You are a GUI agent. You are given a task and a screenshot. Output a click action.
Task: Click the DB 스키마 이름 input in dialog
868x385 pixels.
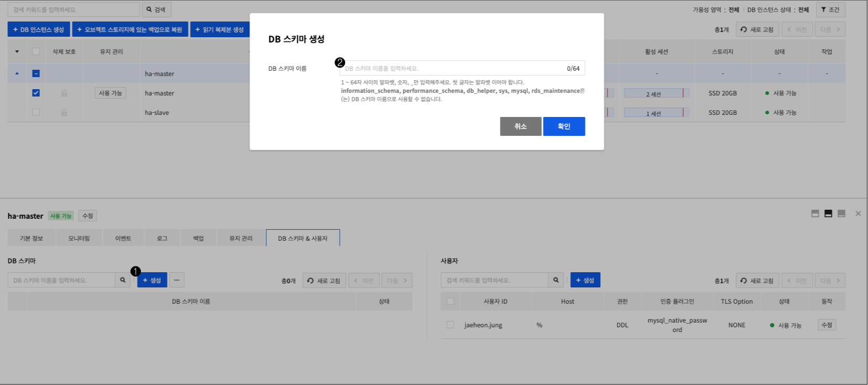(462, 68)
